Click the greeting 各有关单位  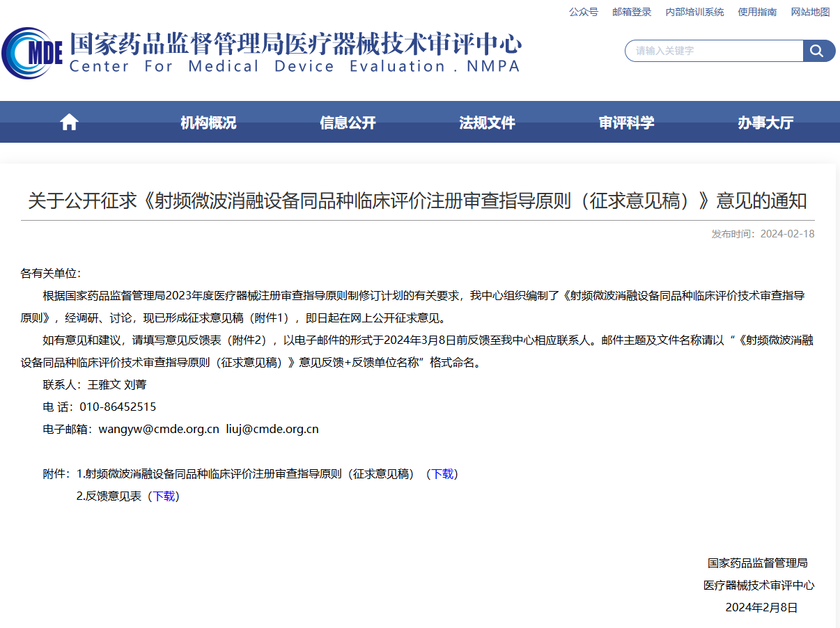click(51, 274)
